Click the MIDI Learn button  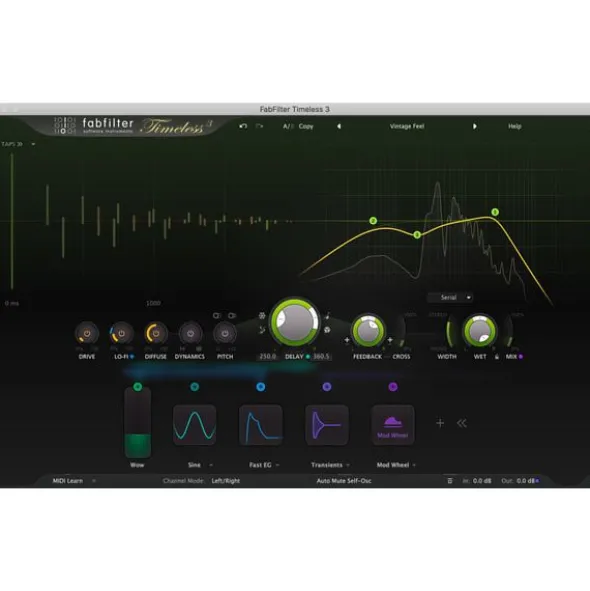(x=67, y=481)
